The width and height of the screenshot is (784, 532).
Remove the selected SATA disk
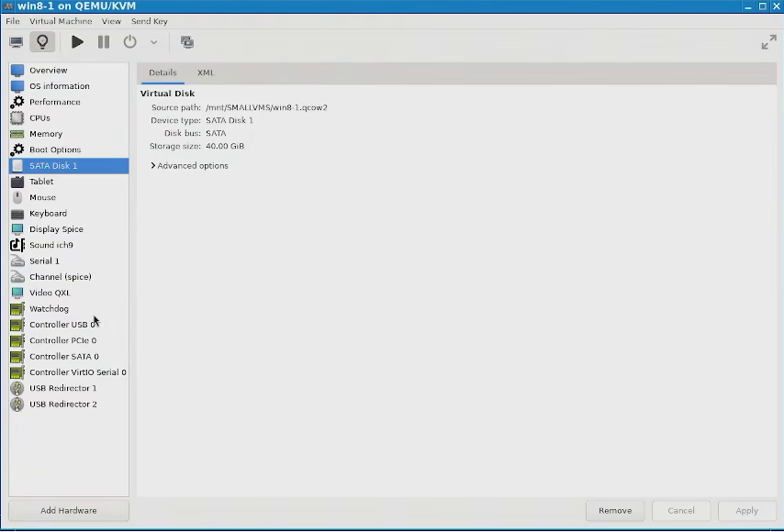(615, 511)
